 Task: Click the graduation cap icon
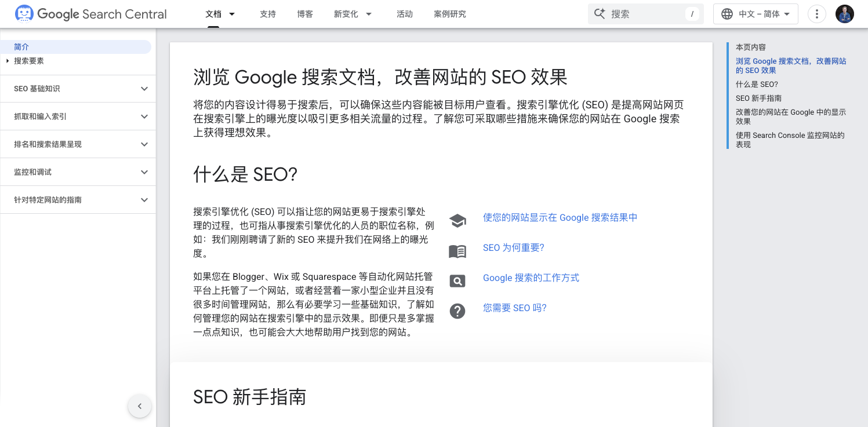pyautogui.click(x=457, y=220)
